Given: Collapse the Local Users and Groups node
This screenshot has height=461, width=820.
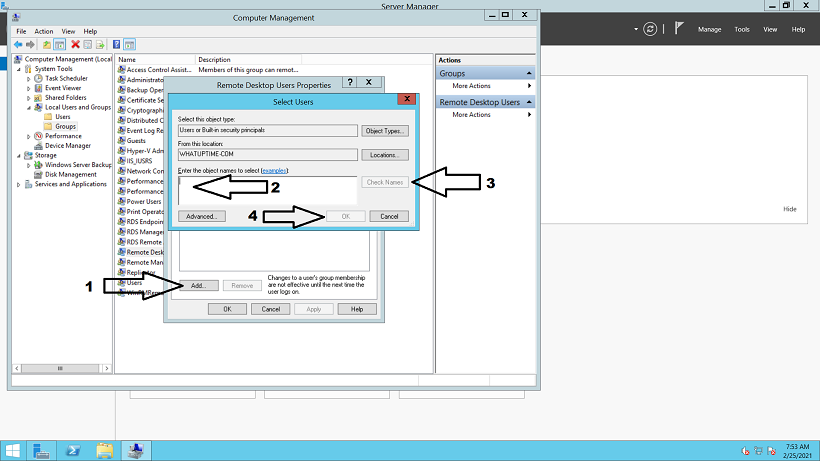Looking at the screenshot, I should tap(29, 108).
